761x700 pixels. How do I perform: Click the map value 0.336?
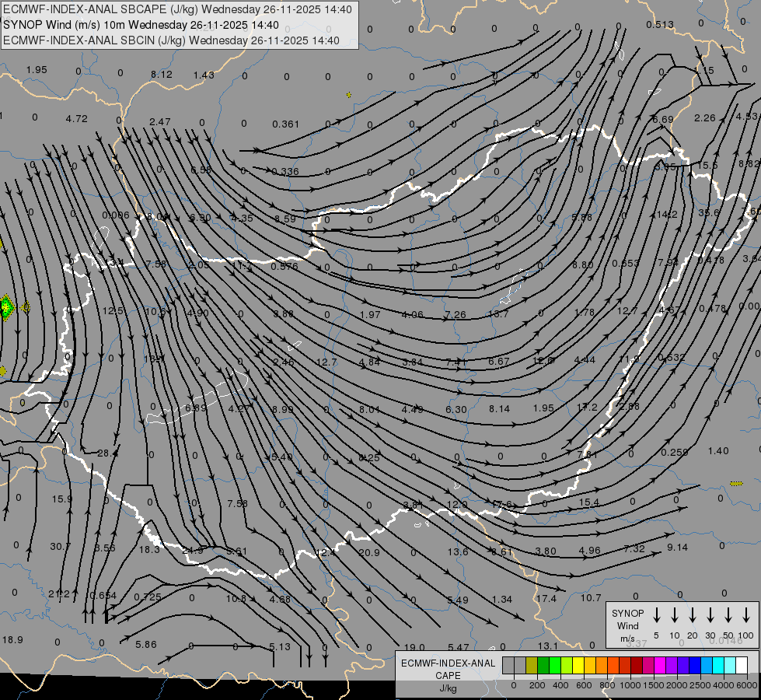pyautogui.click(x=285, y=171)
